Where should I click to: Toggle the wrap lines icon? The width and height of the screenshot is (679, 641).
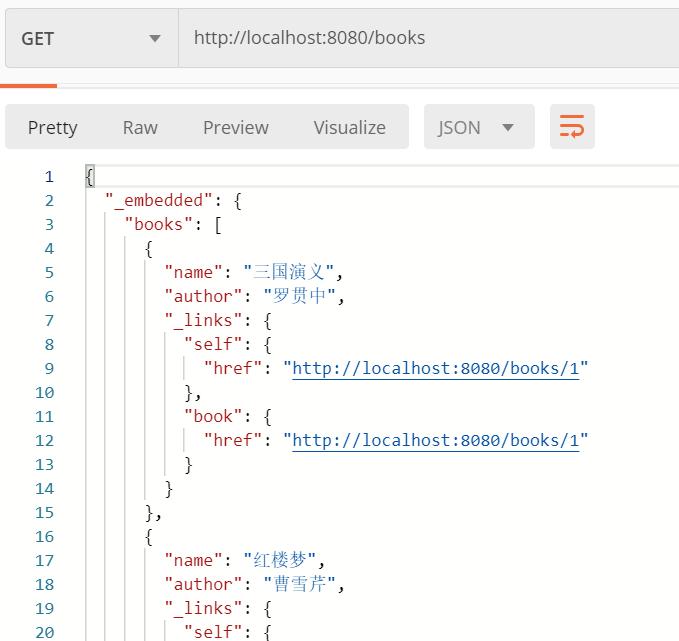(x=572, y=127)
